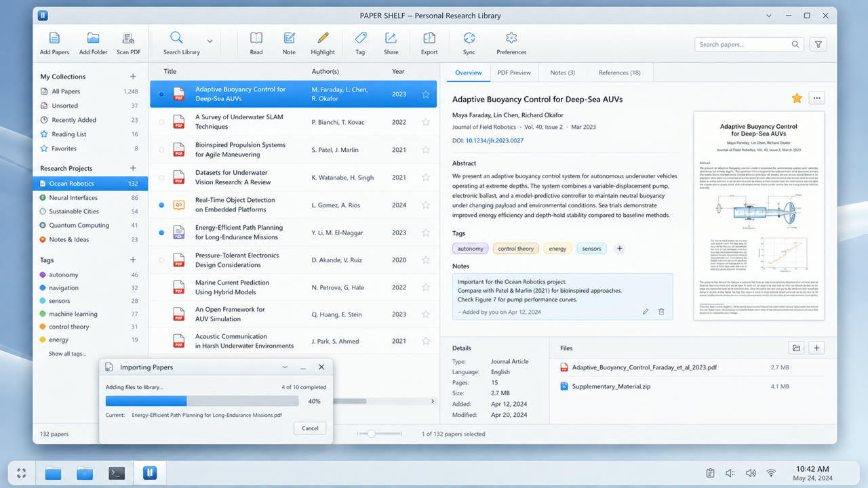
Task: Unfavorite paper using gold star in Overview
Action: pos(797,98)
